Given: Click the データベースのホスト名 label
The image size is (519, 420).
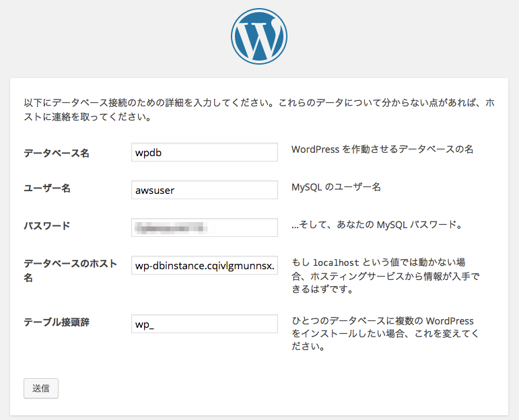Looking at the screenshot, I should coord(70,271).
